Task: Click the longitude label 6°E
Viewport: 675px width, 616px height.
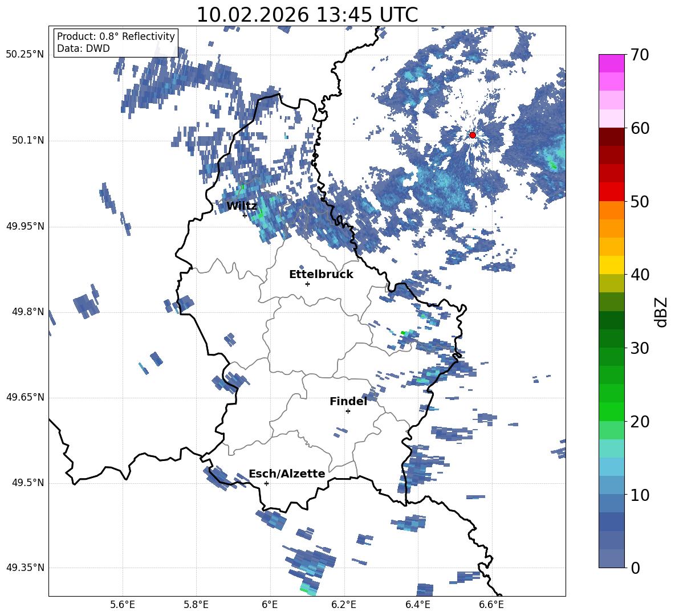Action: (270, 605)
